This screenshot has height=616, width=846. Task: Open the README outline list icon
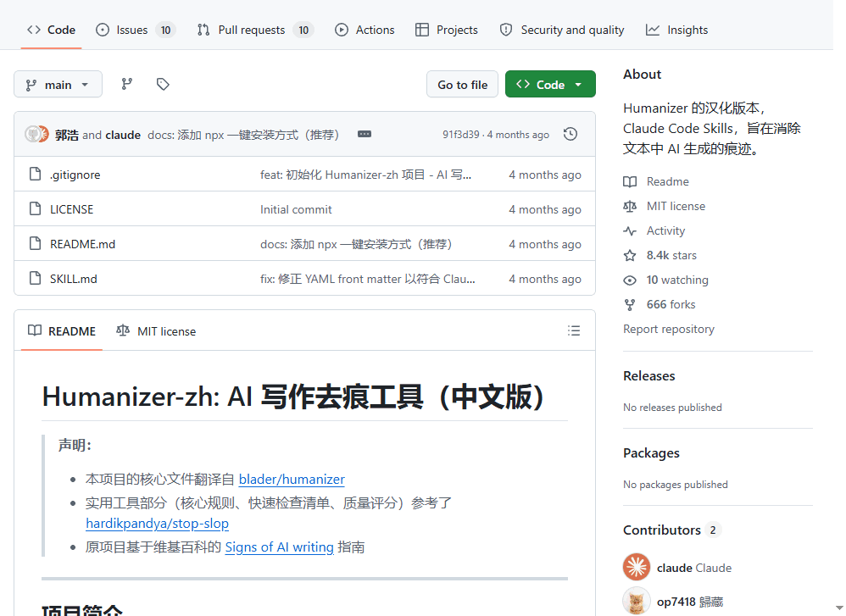click(x=574, y=330)
